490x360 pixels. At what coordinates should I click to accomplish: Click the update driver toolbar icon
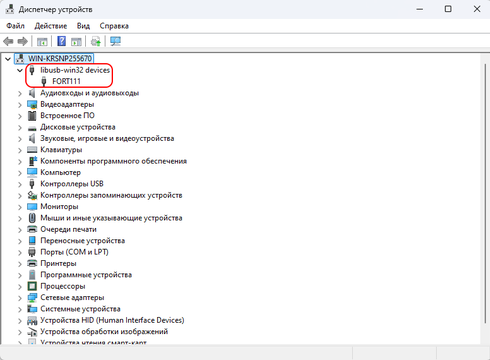[96, 42]
